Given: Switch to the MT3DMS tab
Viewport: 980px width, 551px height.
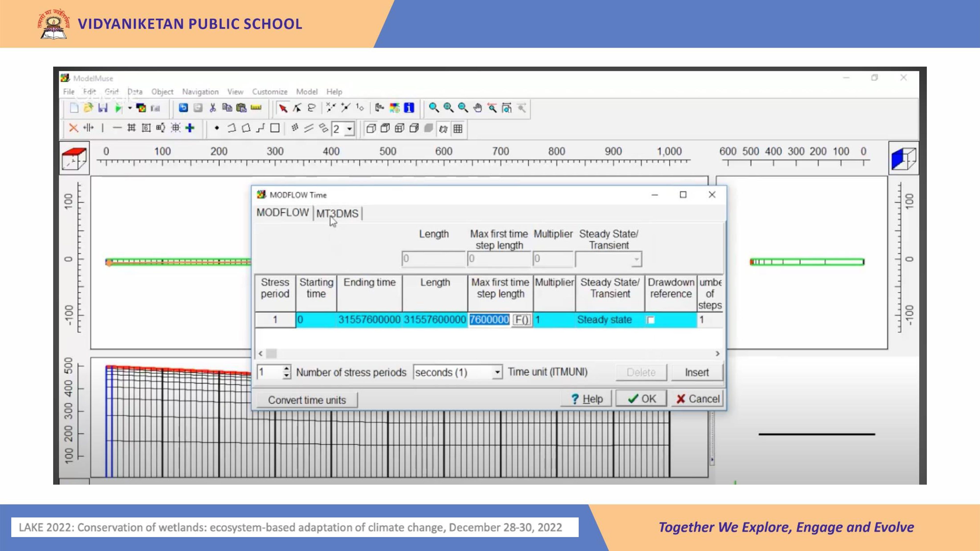Looking at the screenshot, I should coord(337,213).
